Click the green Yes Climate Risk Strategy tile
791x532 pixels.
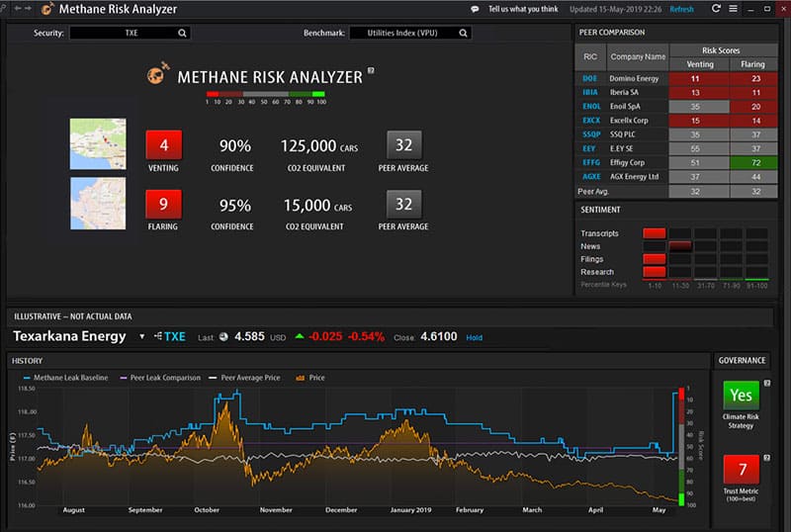(741, 395)
